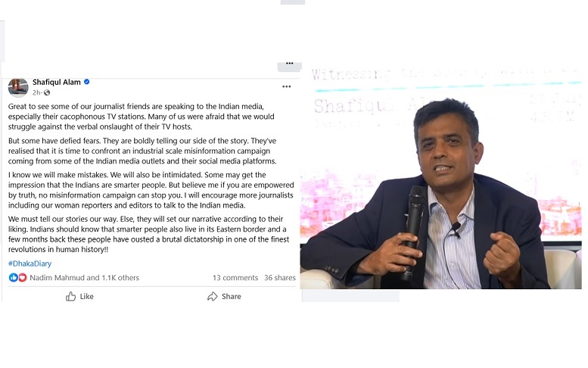
Task: Click the blue verified badge icon
Action: 86,82
